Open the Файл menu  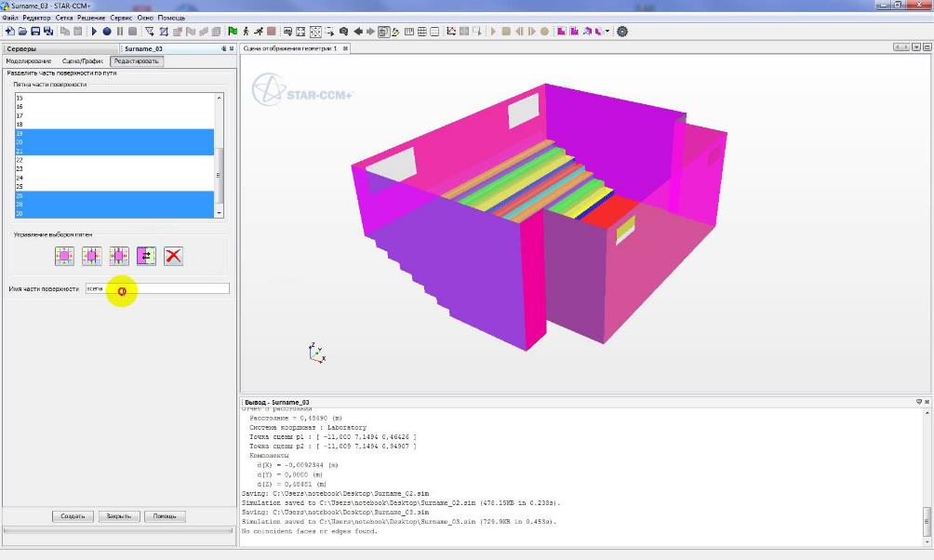(x=10, y=18)
